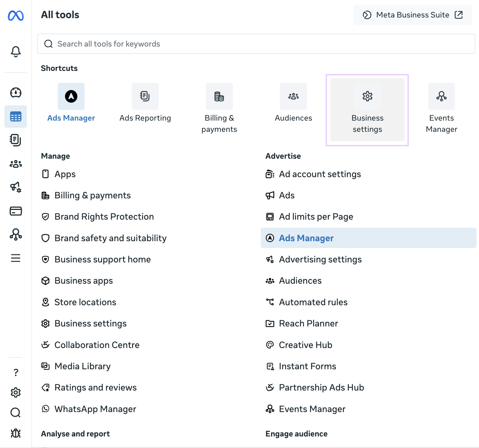Open Audiences shortcut tile
Viewport: 479px width, 448px height.
click(294, 103)
